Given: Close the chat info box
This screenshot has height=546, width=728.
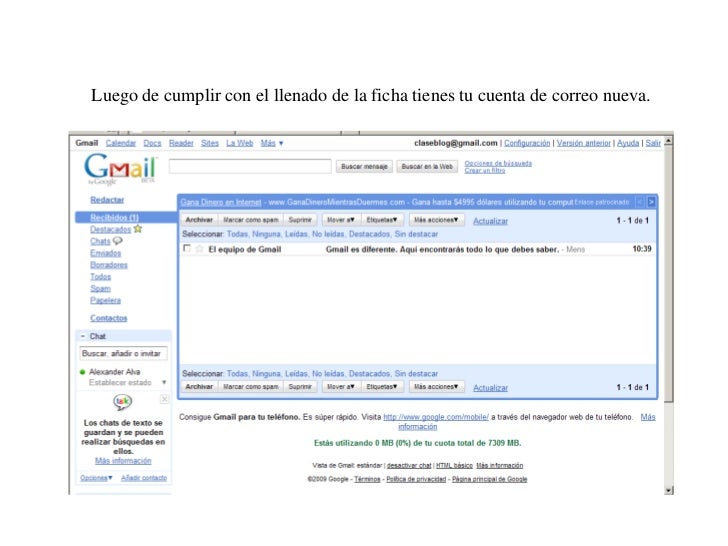Looking at the screenshot, I should pyautogui.click(x=164, y=399).
